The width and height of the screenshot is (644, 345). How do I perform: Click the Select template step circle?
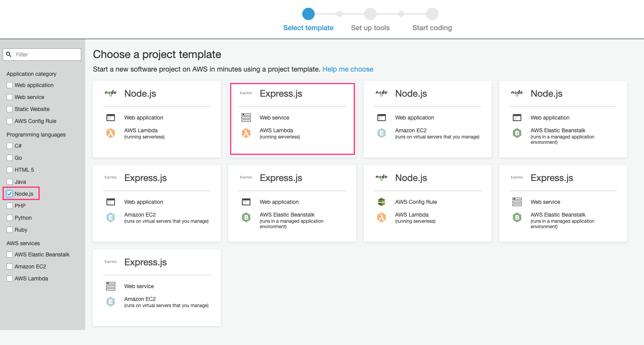308,14
